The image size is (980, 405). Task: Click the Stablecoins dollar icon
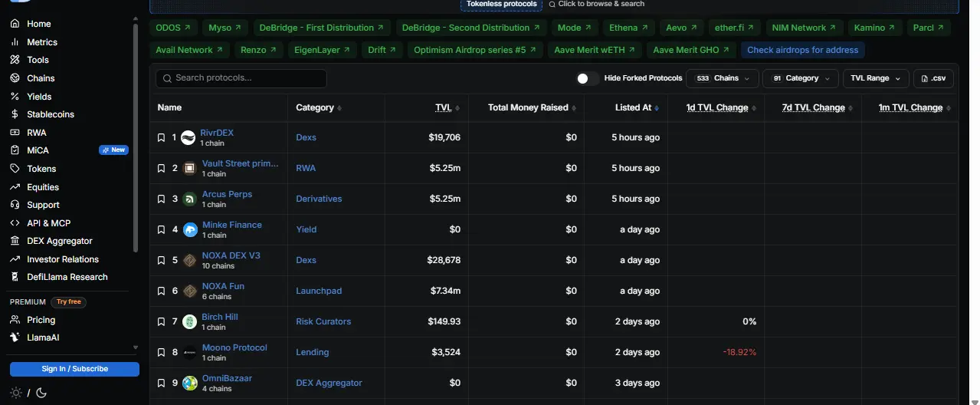(x=15, y=114)
